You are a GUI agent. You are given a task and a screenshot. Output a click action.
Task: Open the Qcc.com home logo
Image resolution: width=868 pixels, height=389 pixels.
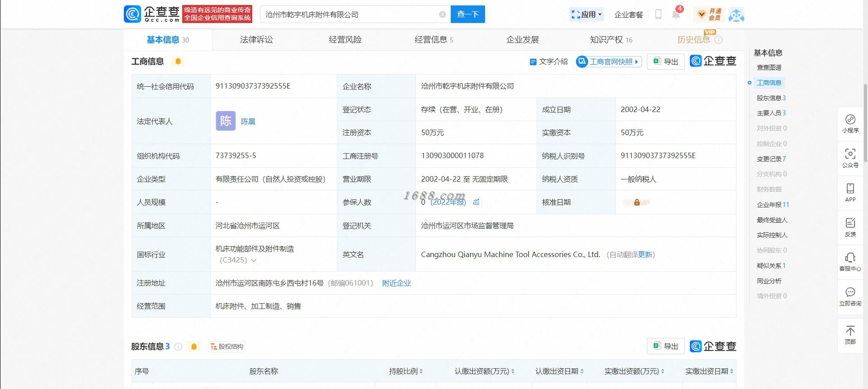(152, 14)
